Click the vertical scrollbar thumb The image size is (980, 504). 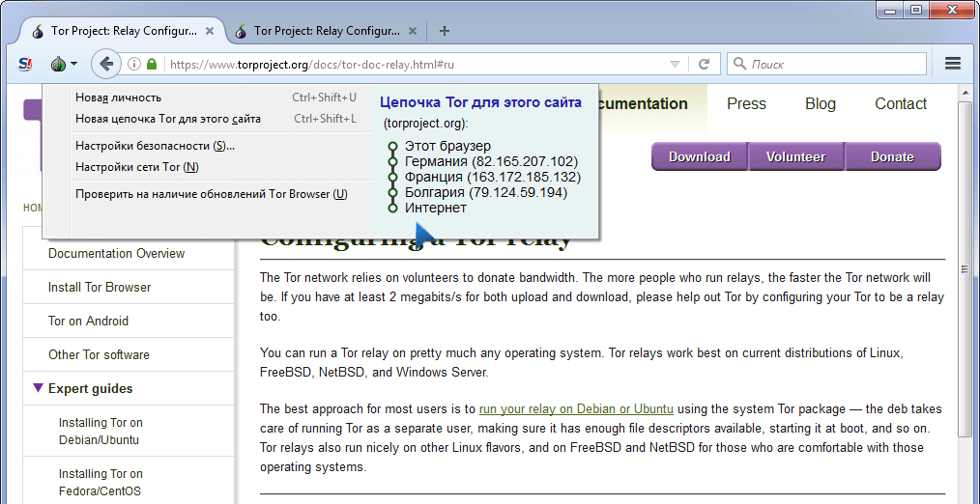tap(965, 268)
